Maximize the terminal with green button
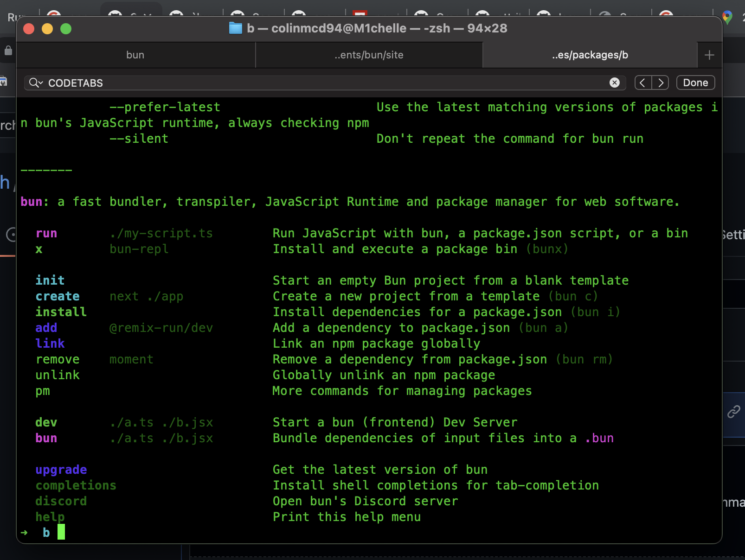The width and height of the screenshot is (745, 560). tap(66, 29)
